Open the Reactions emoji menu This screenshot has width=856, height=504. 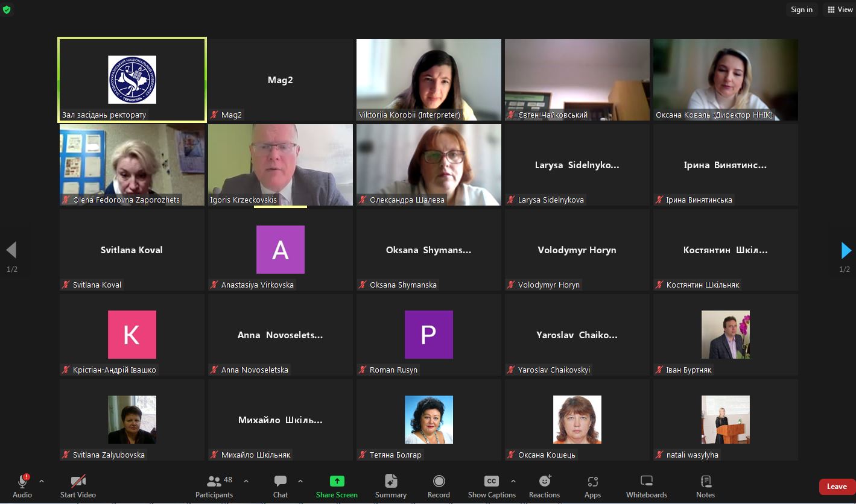tap(544, 485)
